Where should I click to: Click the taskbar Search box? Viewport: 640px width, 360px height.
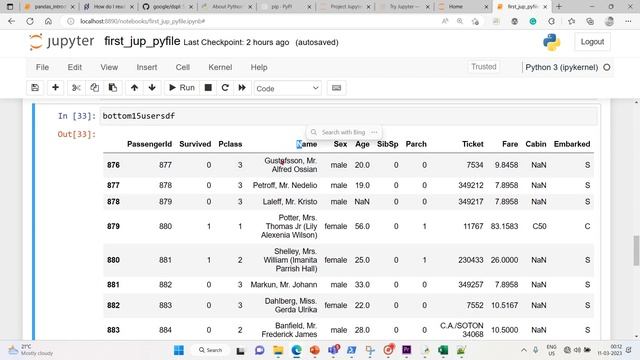pyautogui.click(x=211, y=350)
